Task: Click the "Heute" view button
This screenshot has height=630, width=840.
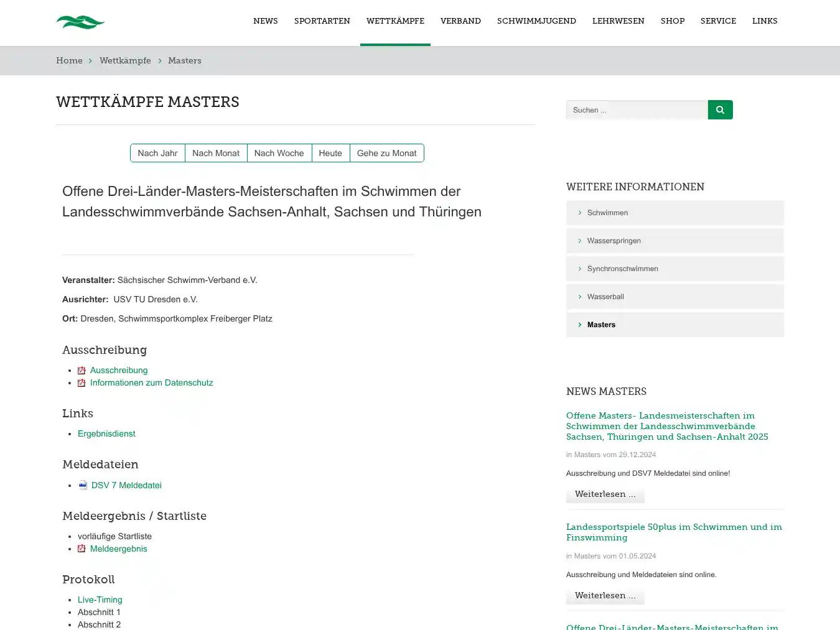Action: point(330,153)
